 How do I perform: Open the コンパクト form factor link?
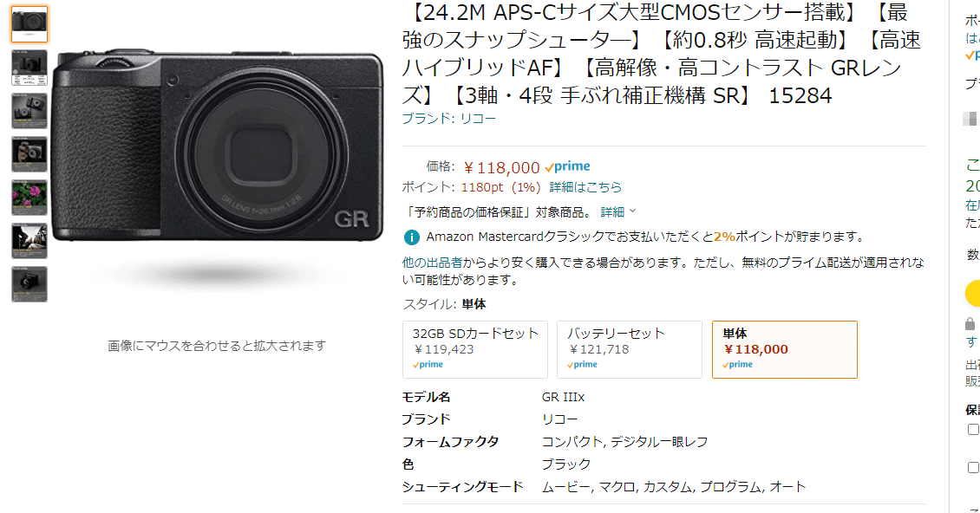571,442
